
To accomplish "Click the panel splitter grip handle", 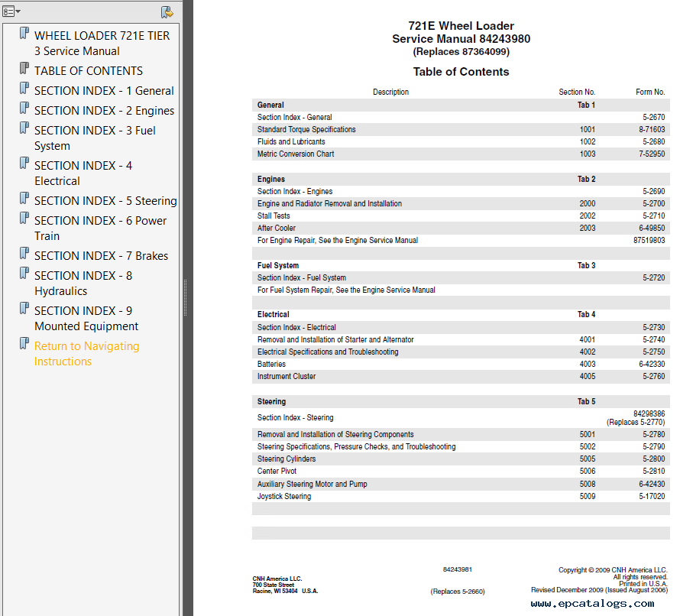I will pyautogui.click(x=185, y=297).
